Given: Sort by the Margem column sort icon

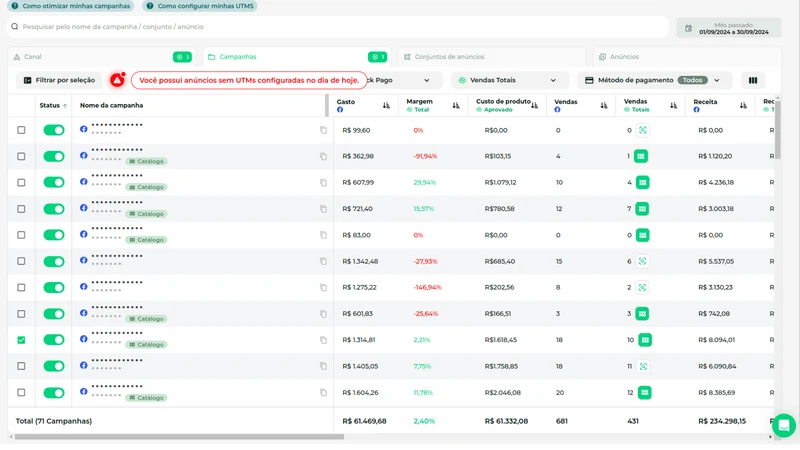Looking at the screenshot, I should 456,106.
